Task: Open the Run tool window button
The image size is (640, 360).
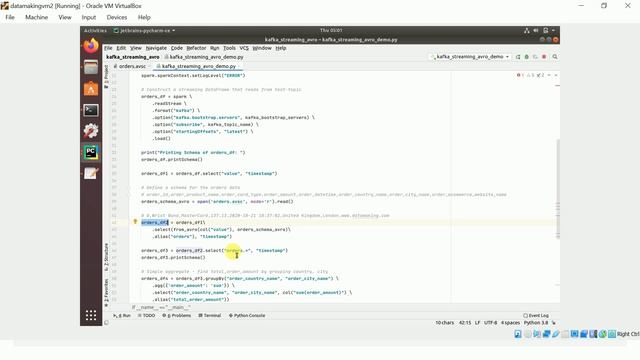Action: click(x=122, y=316)
